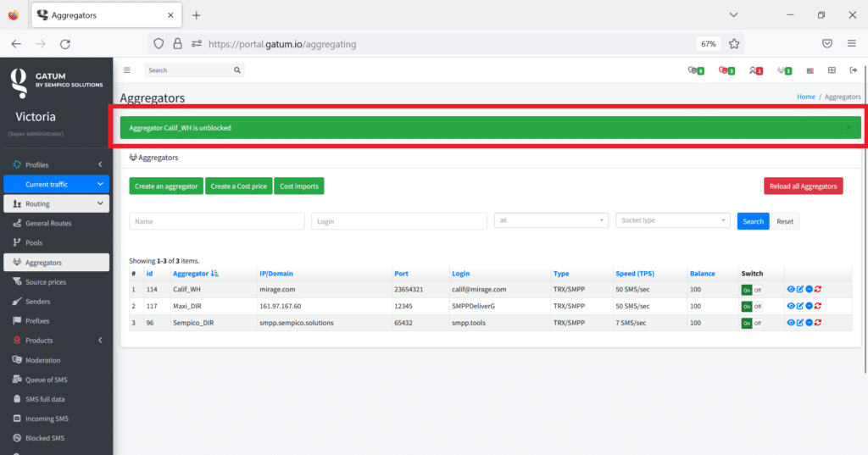The height and width of the screenshot is (455, 868).
Task: Go to Source prices in sidebar
Action: coord(45,282)
